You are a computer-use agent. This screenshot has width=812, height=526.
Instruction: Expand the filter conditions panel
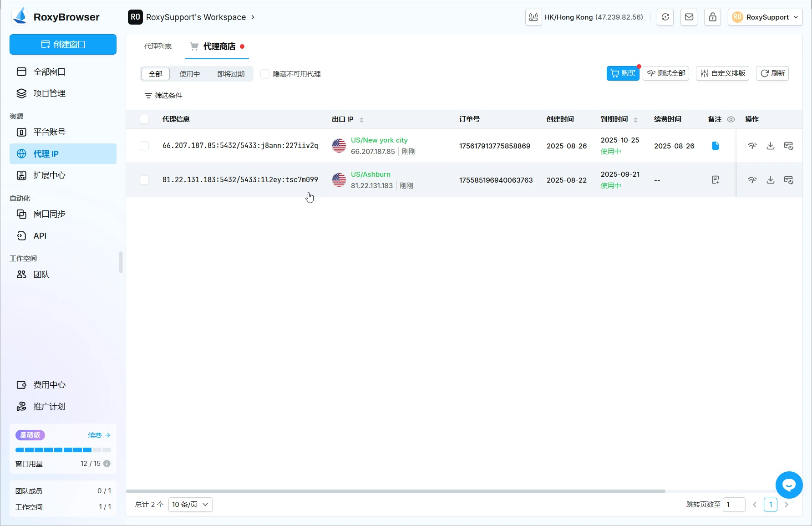pos(163,96)
